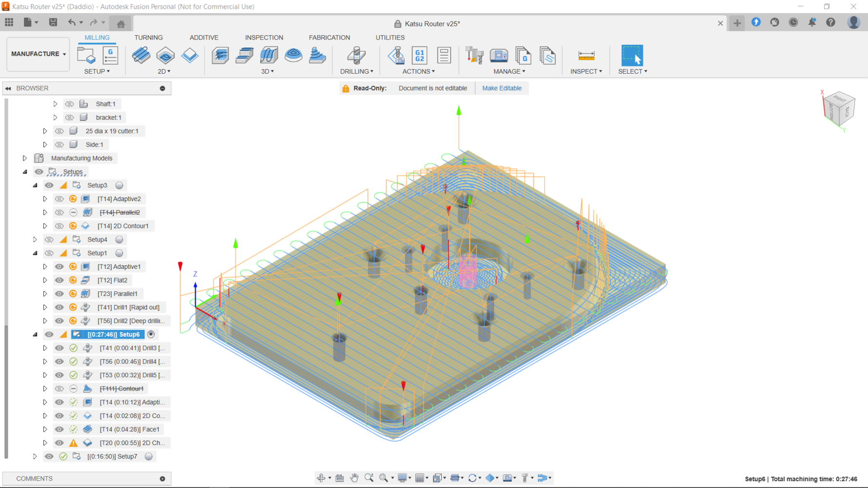Click the Undo arrow icon
This screenshot has width=868, height=488.
pyautogui.click(x=72, y=22)
